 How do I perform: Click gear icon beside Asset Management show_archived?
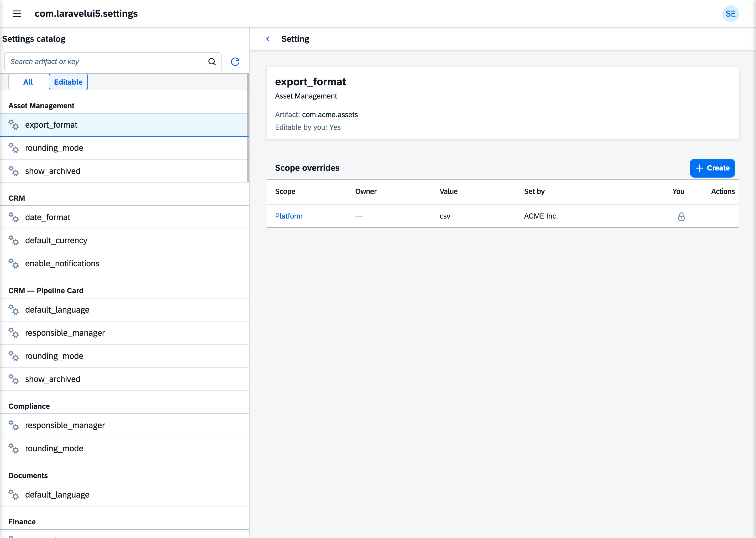[x=14, y=171]
